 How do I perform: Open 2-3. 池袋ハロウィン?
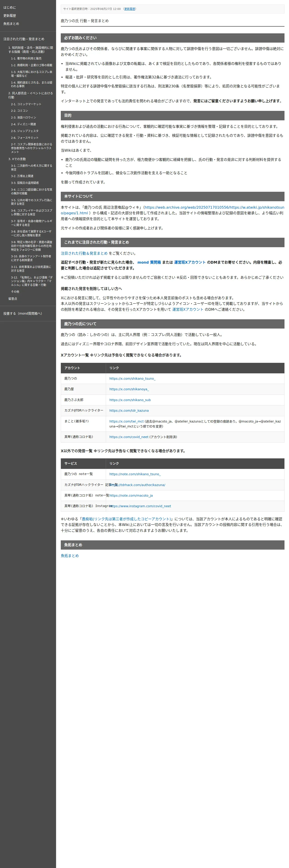pos(23,117)
